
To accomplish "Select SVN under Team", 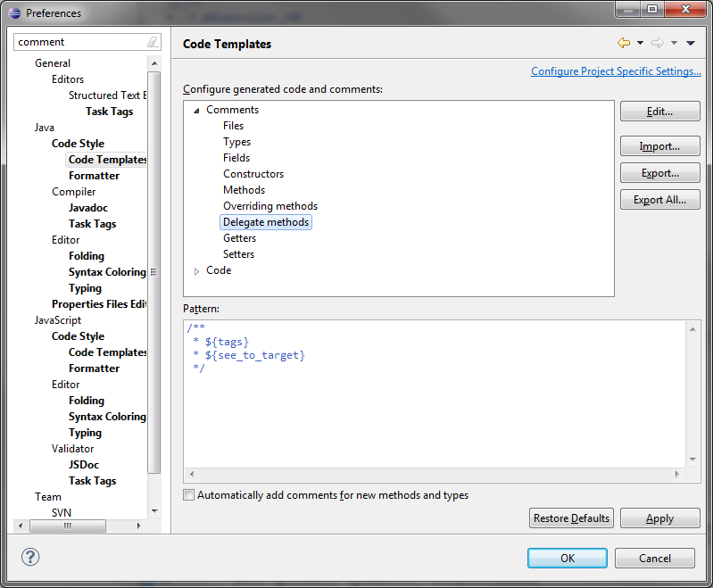I will tap(62, 513).
